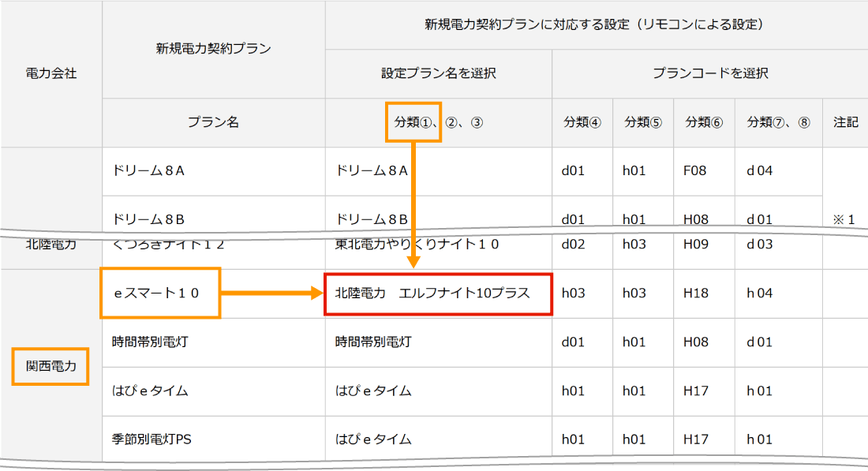Select the 注記 column header
The height and width of the screenshot is (471, 868).
846,122
